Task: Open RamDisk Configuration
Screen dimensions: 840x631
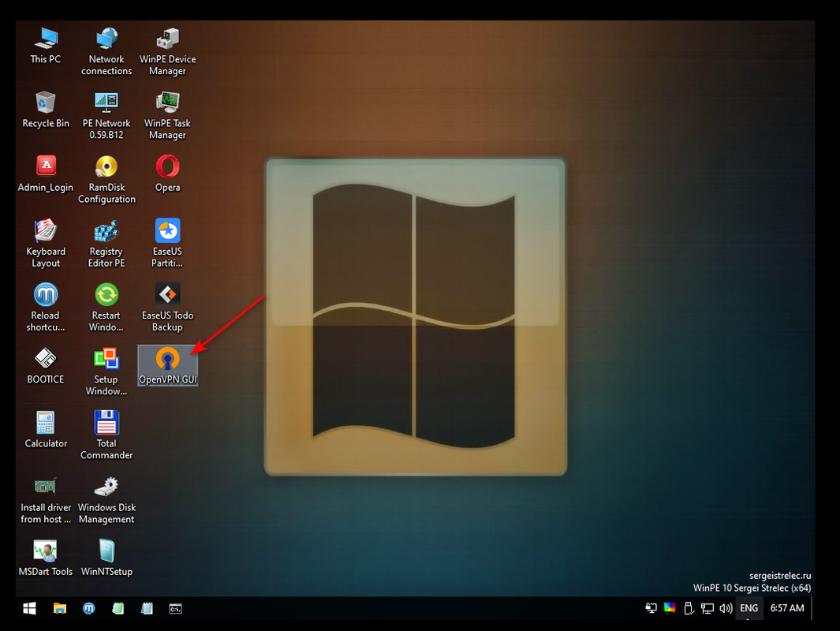Action: (106, 180)
